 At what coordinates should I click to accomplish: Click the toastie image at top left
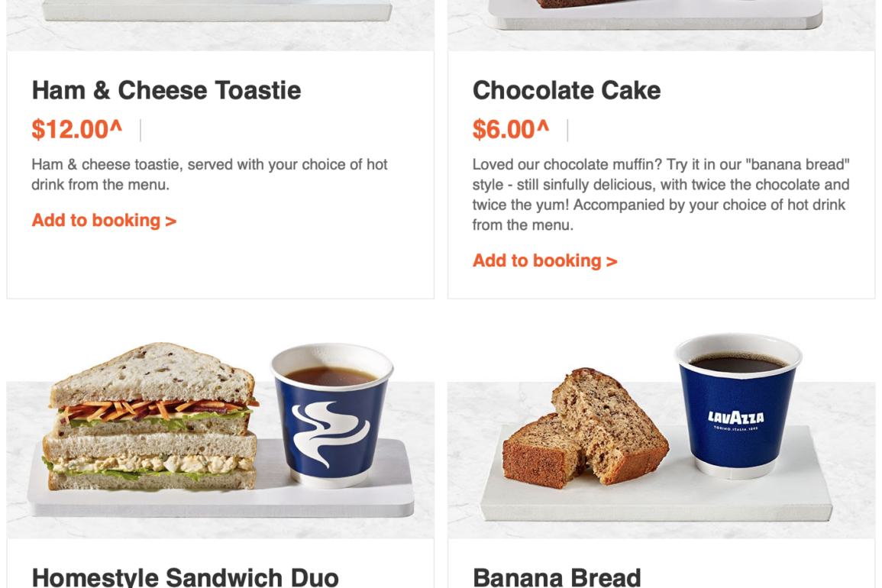coord(221,25)
